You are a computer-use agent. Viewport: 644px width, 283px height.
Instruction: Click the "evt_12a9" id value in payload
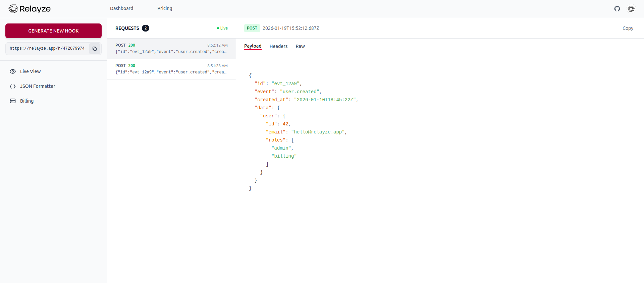tap(285, 84)
